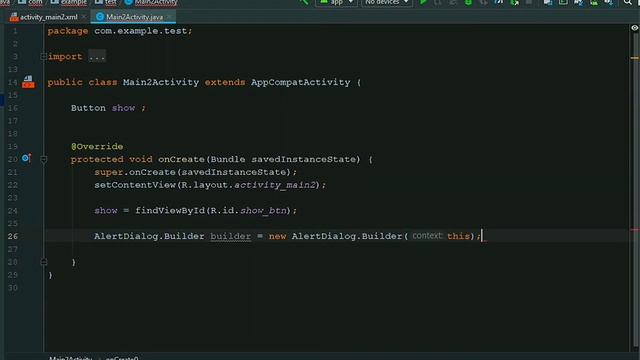Open Search Everywhere magnifier icon
This screenshot has width=640, height=360.
(x=627, y=2)
